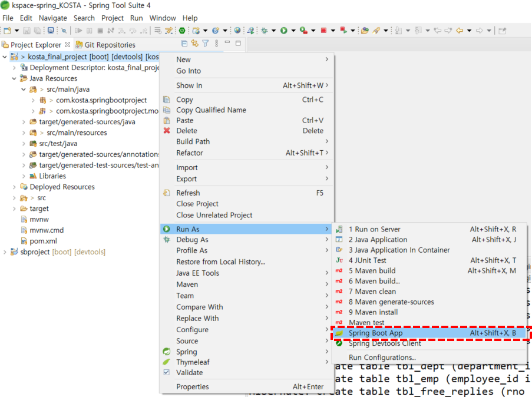This screenshot has width=532, height=397.
Task: Click Properties in context menu
Action: point(247,386)
